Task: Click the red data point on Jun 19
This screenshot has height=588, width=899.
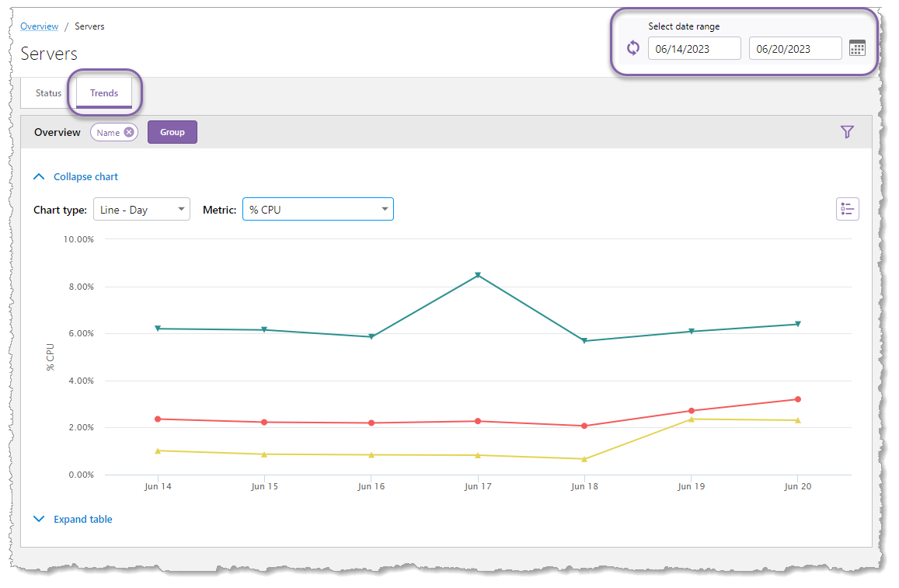Action: (692, 409)
